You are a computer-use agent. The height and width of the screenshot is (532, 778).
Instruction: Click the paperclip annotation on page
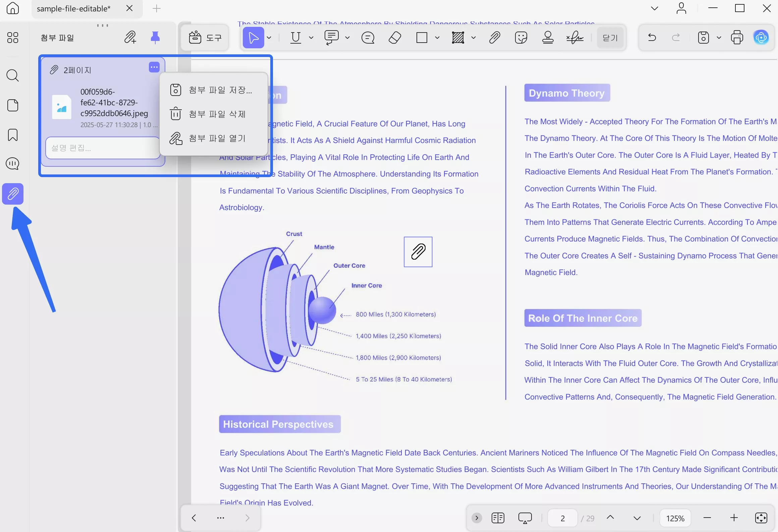point(418,252)
